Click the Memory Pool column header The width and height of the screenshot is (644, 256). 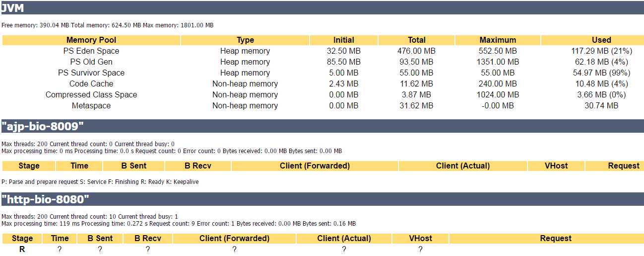91,40
